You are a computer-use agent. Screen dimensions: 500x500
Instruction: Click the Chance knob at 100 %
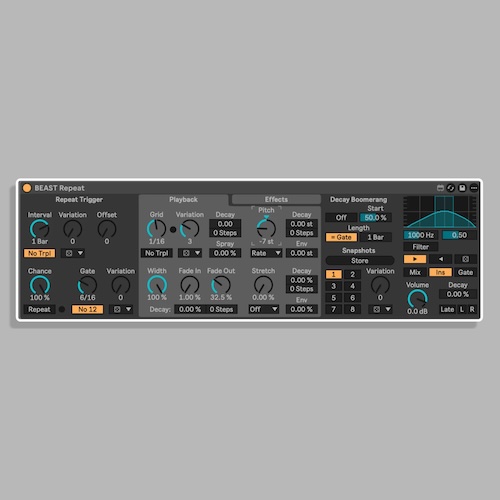point(40,285)
